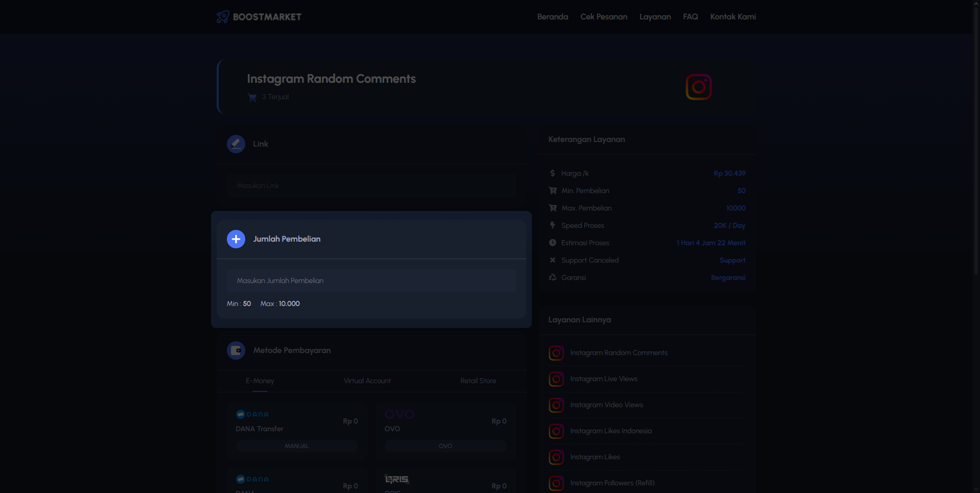Click the '1 Hari 4 Jam 22 Menit' value
Viewport: 980px width, 493px height.
point(711,243)
